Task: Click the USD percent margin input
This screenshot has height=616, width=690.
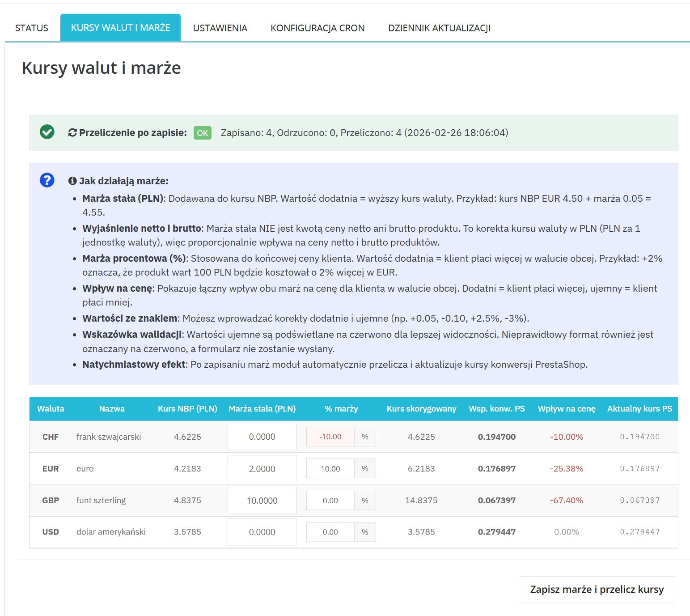Action: point(330,532)
